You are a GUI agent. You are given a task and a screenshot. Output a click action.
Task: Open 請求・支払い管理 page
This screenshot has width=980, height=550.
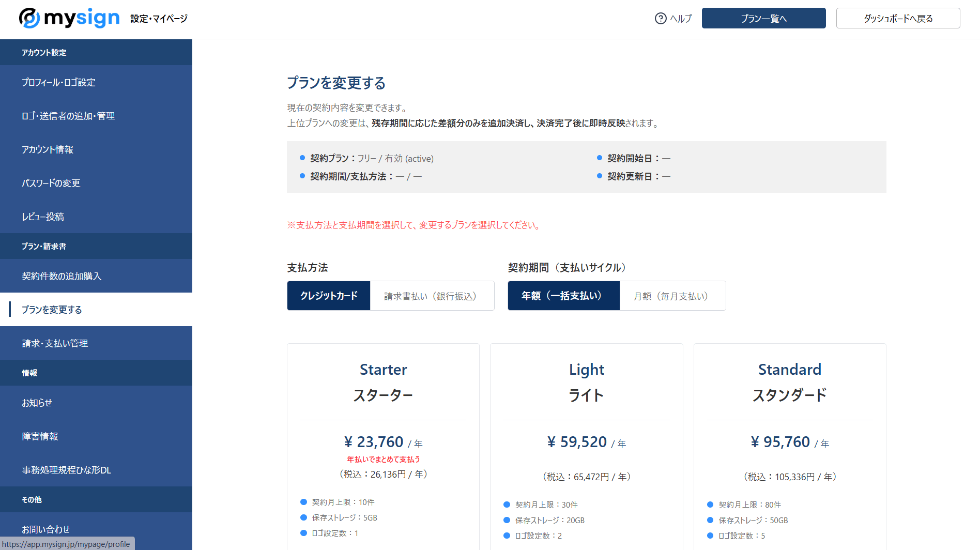point(55,343)
